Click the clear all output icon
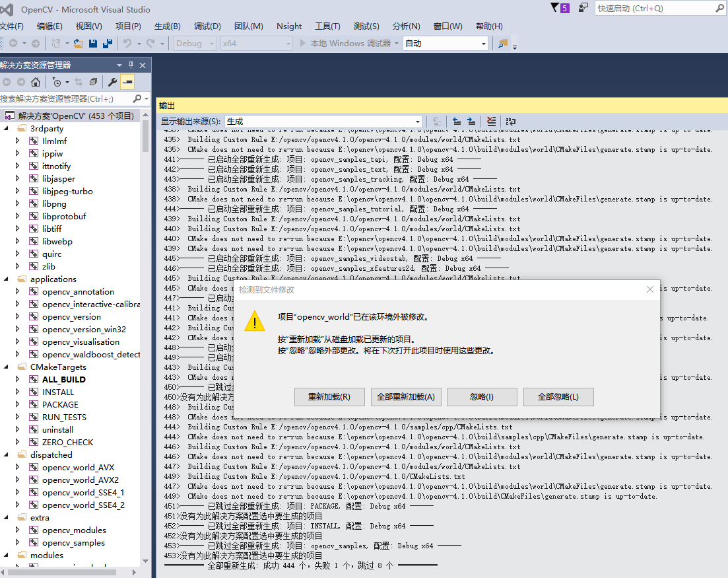The image size is (728, 578). click(491, 122)
